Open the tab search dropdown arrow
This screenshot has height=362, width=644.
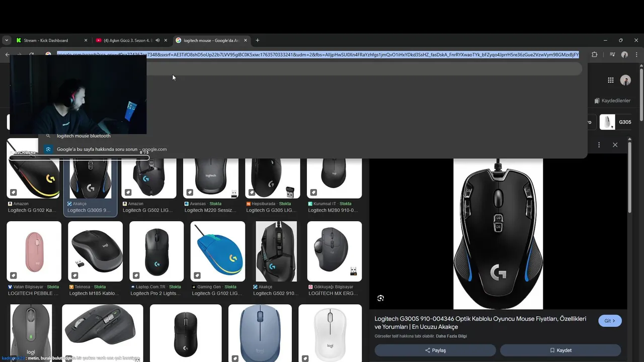click(x=7, y=40)
